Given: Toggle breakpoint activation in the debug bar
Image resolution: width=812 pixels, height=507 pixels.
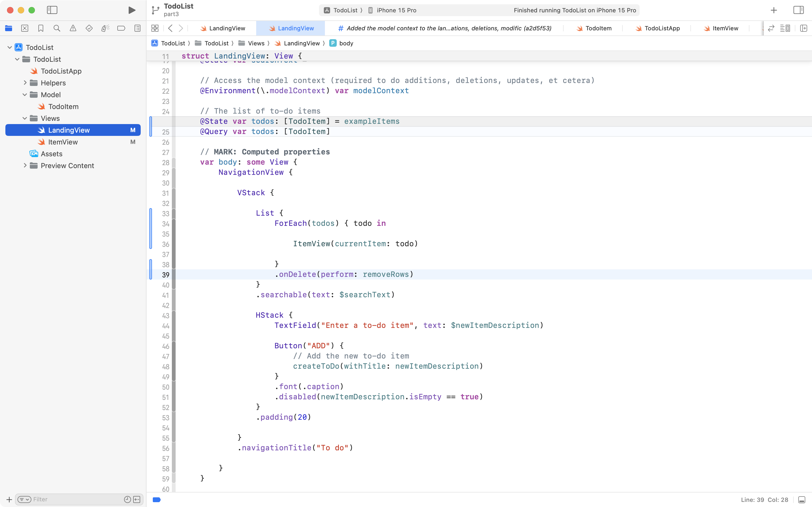Looking at the screenshot, I should click(156, 499).
